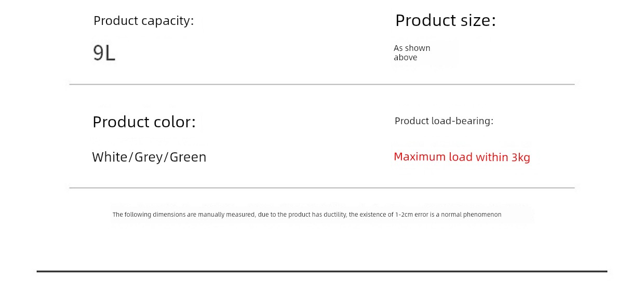This screenshot has width=644, height=291.
Task: Click the '1-2cm error' phrase in disclaimer
Action: click(412, 215)
